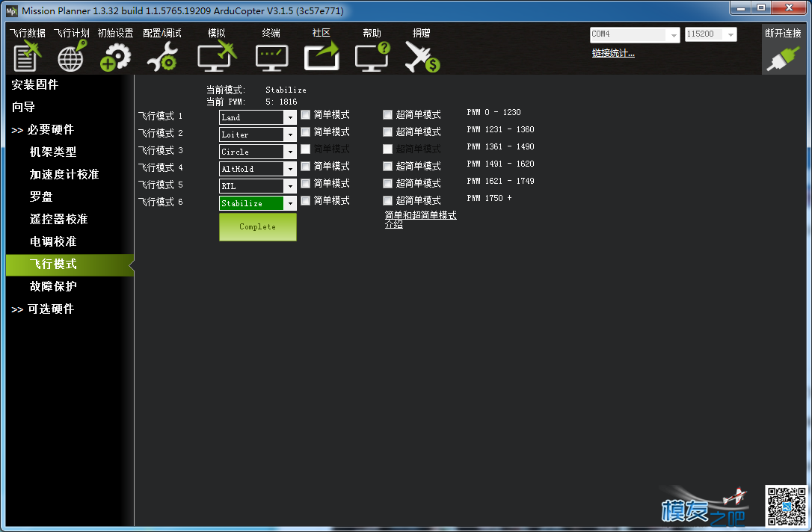The height and width of the screenshot is (532, 812).
Task: Enable 超简单模式 for 飞行模式 6
Action: pos(387,200)
